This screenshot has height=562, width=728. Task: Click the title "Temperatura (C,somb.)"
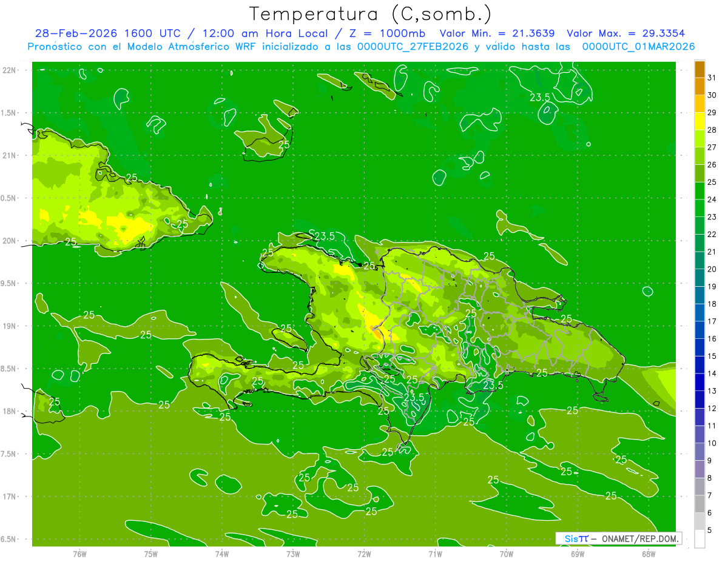click(371, 14)
